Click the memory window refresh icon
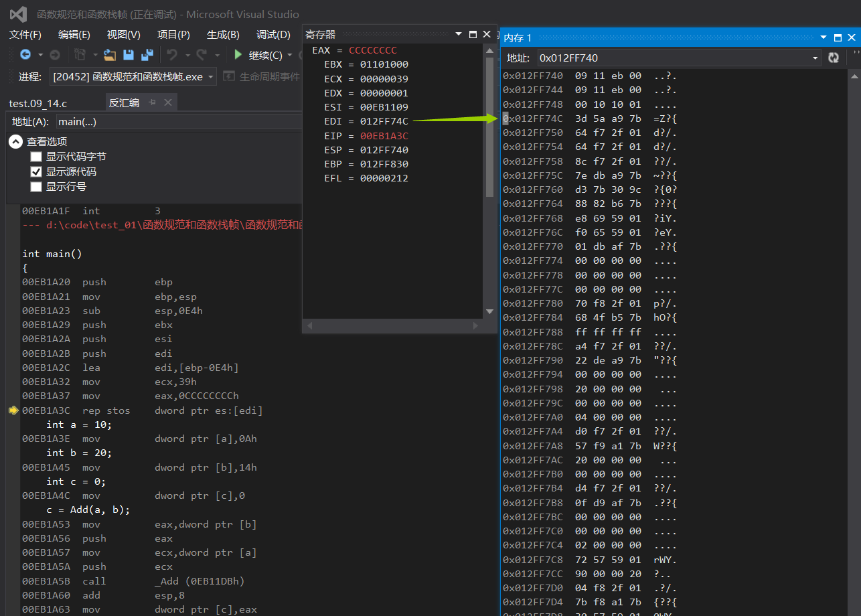Viewport: 861px width, 616px height. coord(834,58)
